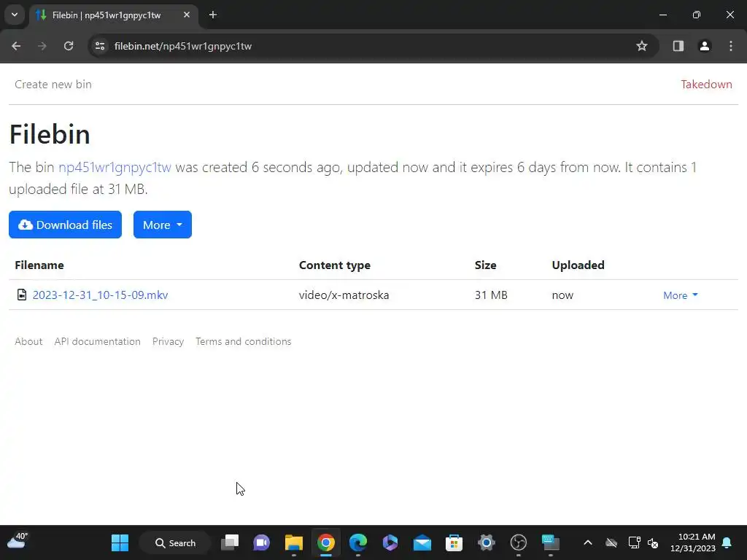Image resolution: width=747 pixels, height=560 pixels.
Task: Click the OneDrive cloud tray icon
Action: (611, 542)
